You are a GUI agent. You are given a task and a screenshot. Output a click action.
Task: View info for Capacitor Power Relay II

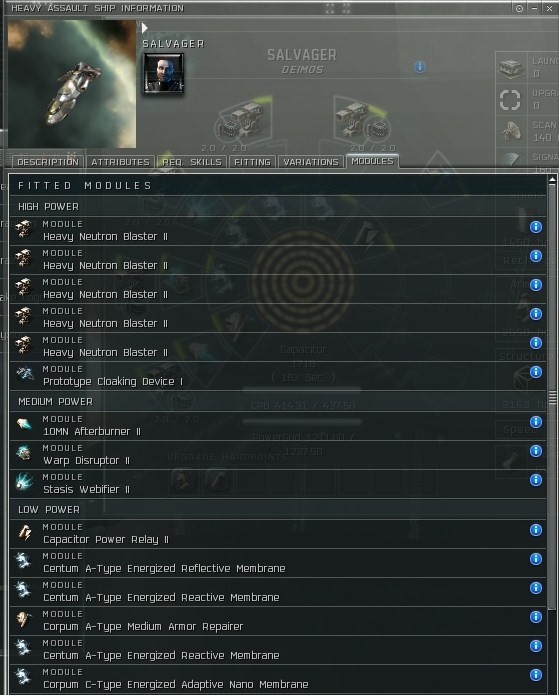click(536, 530)
